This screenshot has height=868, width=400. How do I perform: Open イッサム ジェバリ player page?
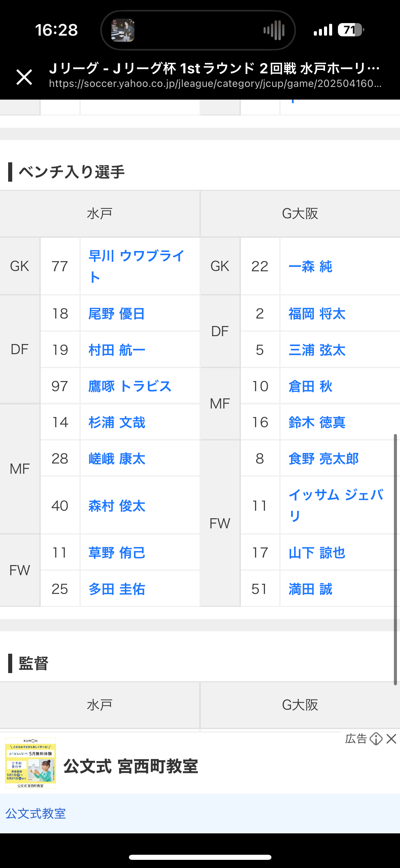tap(336, 505)
